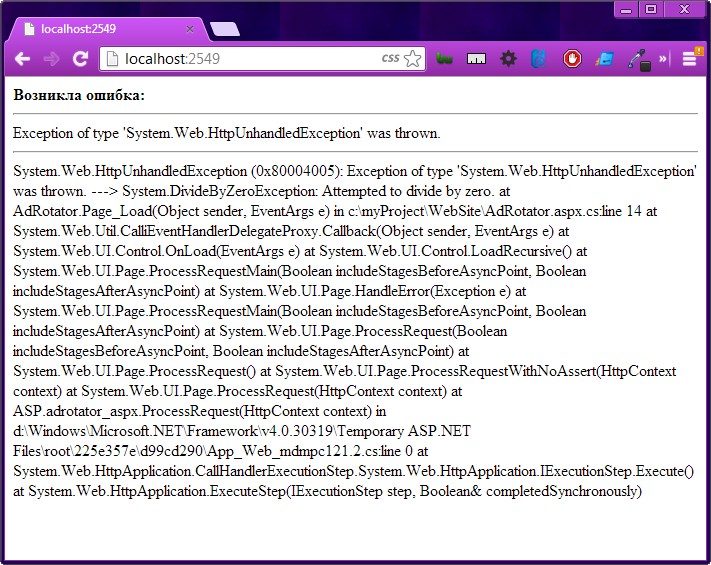The width and height of the screenshot is (711, 565).
Task: Click the blue mouse-shaped extension icon
Action: click(538, 59)
